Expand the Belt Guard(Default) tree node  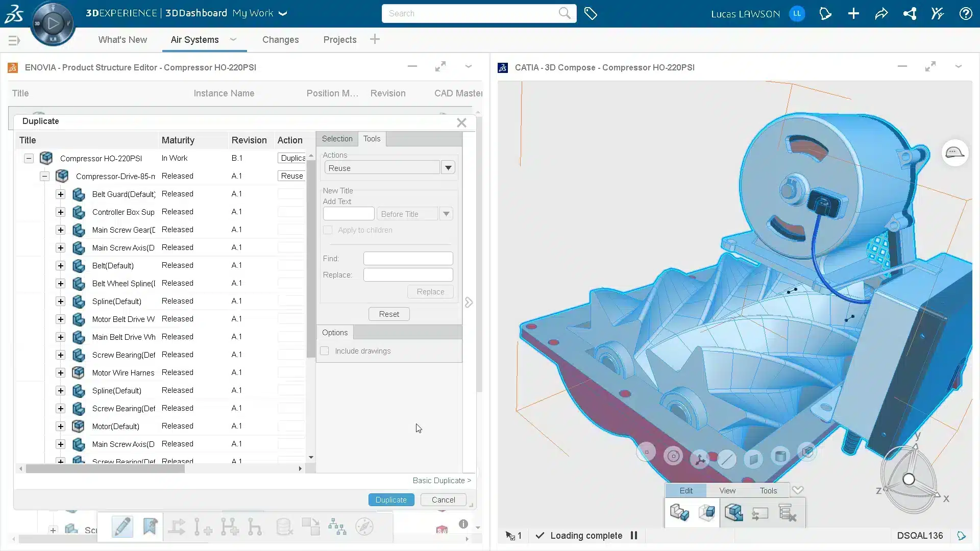coord(60,194)
